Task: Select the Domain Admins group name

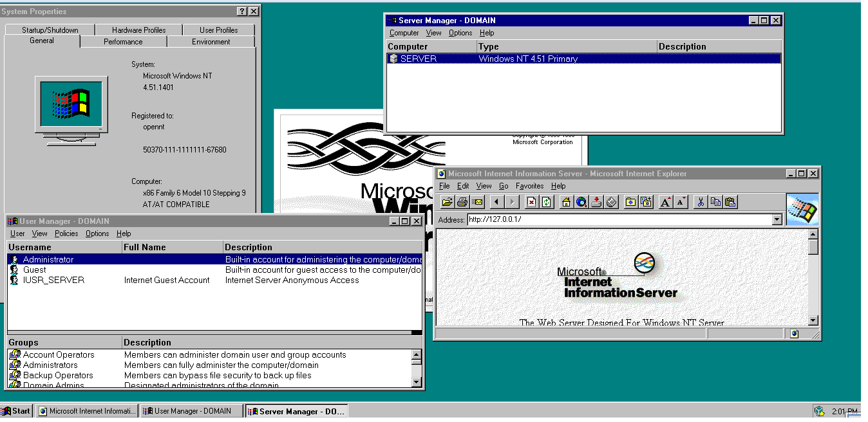Action: tap(53, 385)
